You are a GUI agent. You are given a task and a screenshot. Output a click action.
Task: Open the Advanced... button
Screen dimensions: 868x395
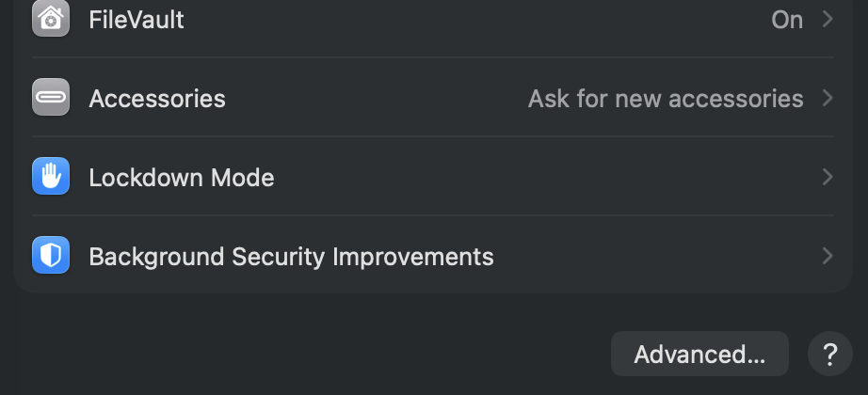[699, 355]
